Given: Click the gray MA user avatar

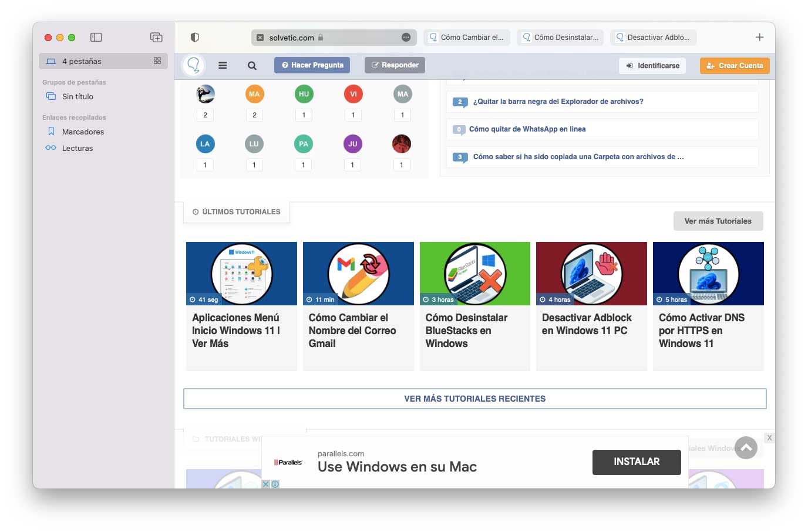Looking at the screenshot, I should 402,94.
